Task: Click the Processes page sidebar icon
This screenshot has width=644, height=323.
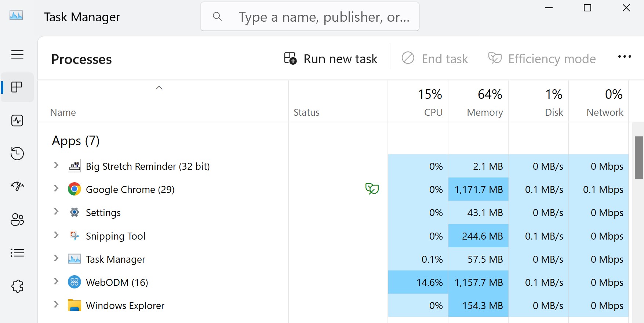Action: [x=17, y=87]
